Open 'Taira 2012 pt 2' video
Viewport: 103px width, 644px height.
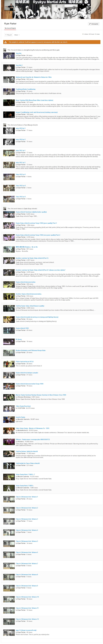click(21, 185)
